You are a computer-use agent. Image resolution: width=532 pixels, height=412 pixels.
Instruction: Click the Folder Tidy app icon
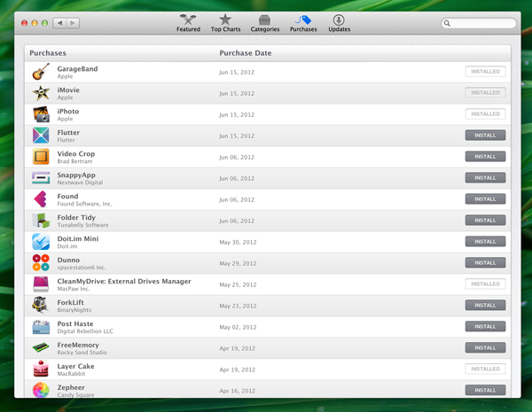[x=41, y=221]
